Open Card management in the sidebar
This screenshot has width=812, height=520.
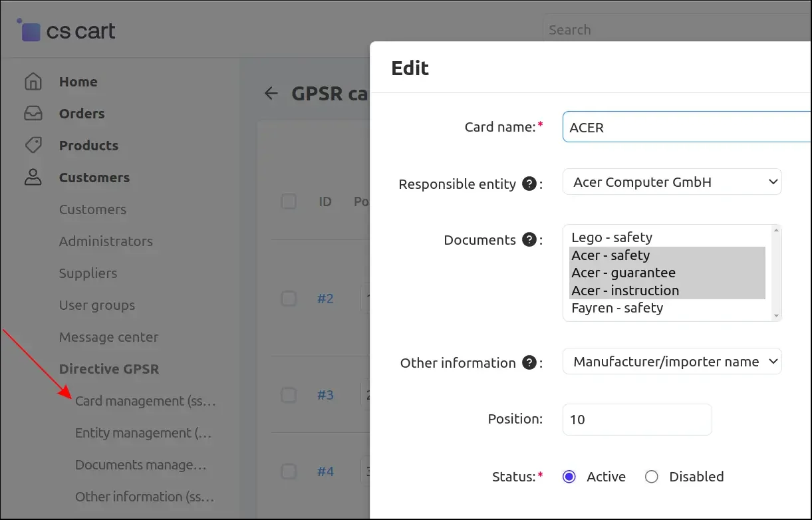(x=146, y=401)
